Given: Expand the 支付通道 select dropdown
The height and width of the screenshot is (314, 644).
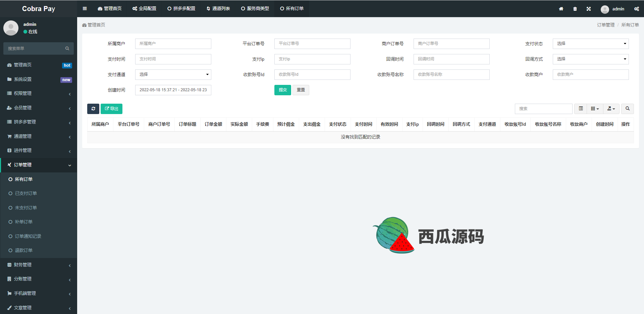Looking at the screenshot, I should (x=173, y=74).
